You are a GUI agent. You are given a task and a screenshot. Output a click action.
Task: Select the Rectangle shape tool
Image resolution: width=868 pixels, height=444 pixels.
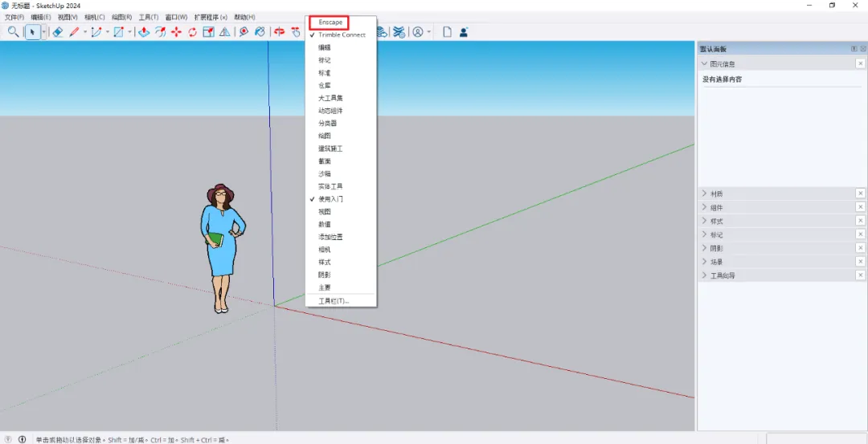118,32
